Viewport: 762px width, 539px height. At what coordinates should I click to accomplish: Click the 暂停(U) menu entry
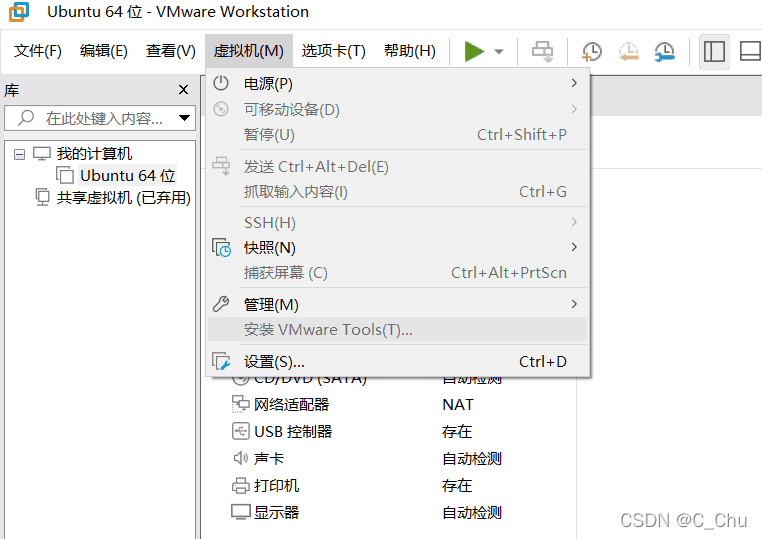click(397, 135)
